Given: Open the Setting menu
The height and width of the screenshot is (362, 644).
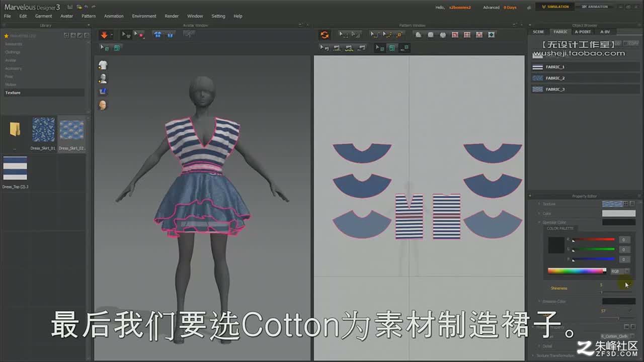Looking at the screenshot, I should pyautogui.click(x=218, y=16).
